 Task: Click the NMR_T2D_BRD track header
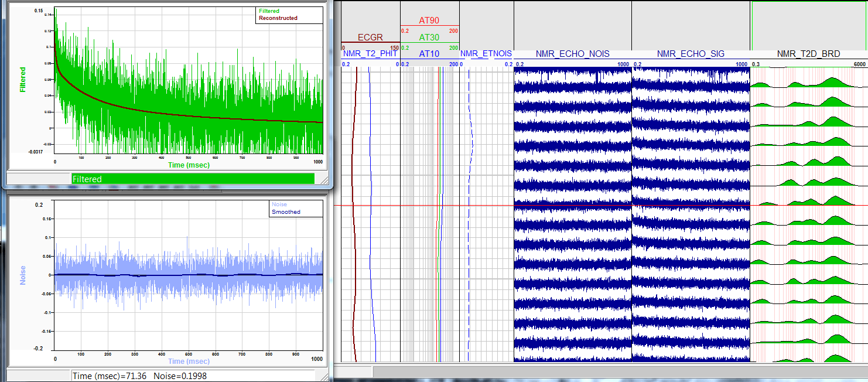tap(808, 54)
